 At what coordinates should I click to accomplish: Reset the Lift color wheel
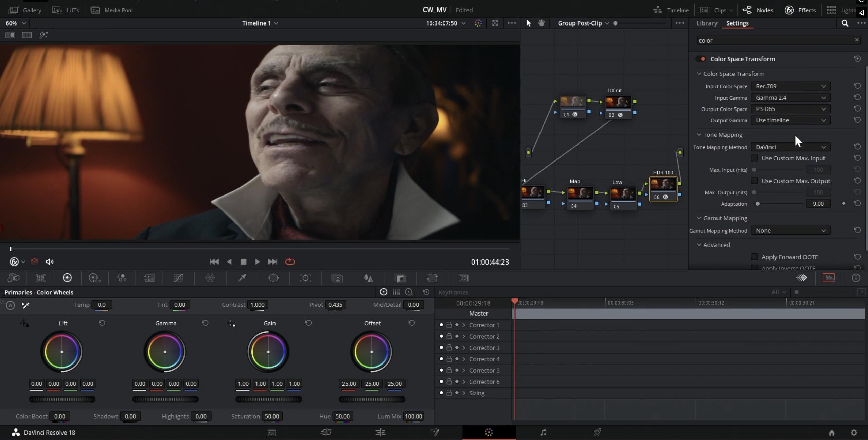pos(102,323)
